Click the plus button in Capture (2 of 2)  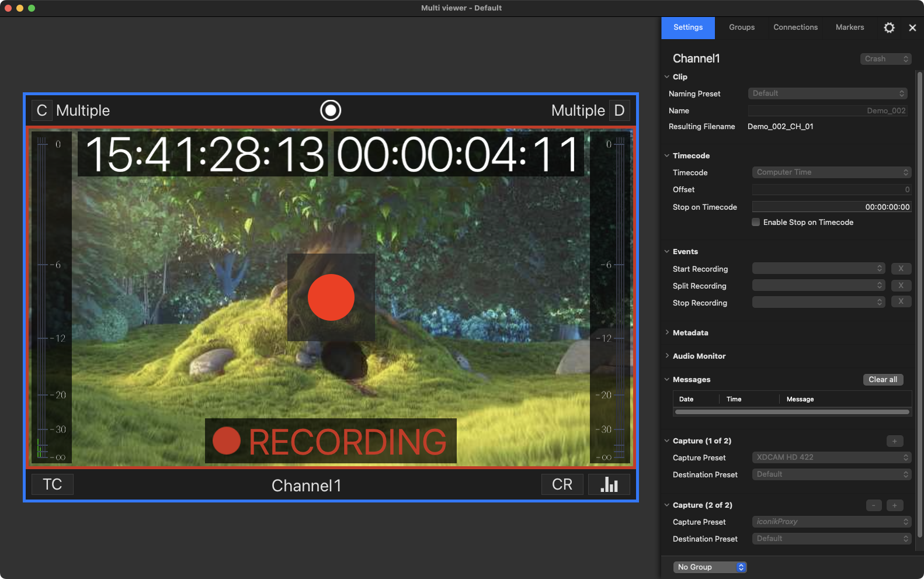(894, 505)
